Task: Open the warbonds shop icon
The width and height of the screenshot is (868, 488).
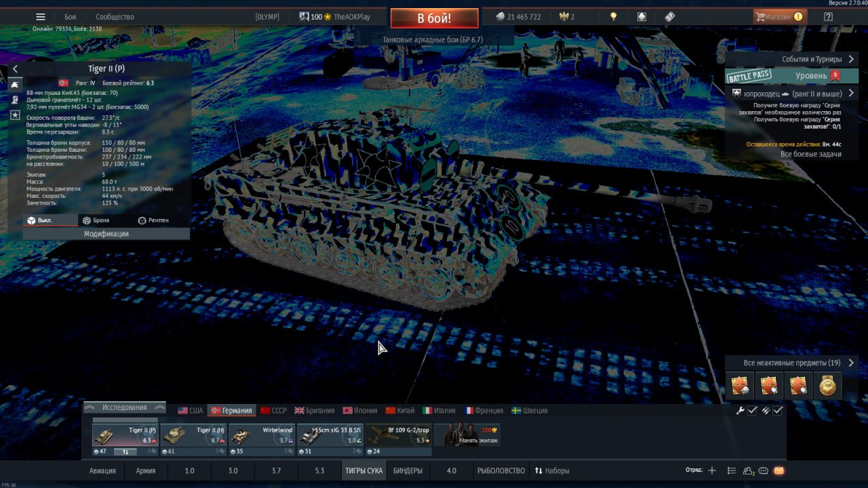Action: point(642,17)
